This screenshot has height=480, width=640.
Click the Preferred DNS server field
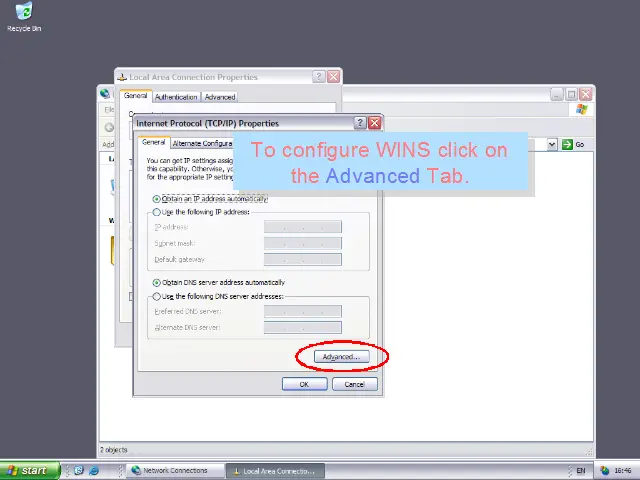[x=303, y=311]
